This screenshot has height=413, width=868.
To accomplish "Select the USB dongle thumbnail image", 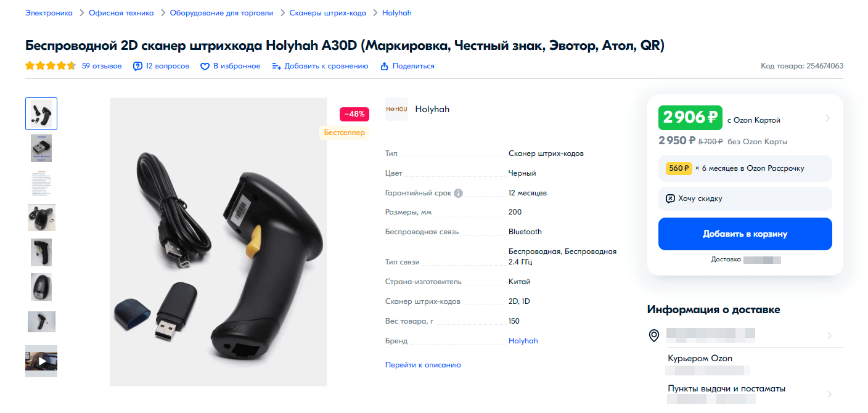I will [x=41, y=149].
